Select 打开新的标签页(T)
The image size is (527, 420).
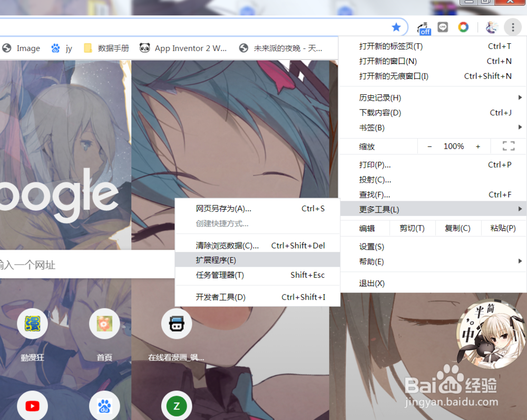point(433,46)
